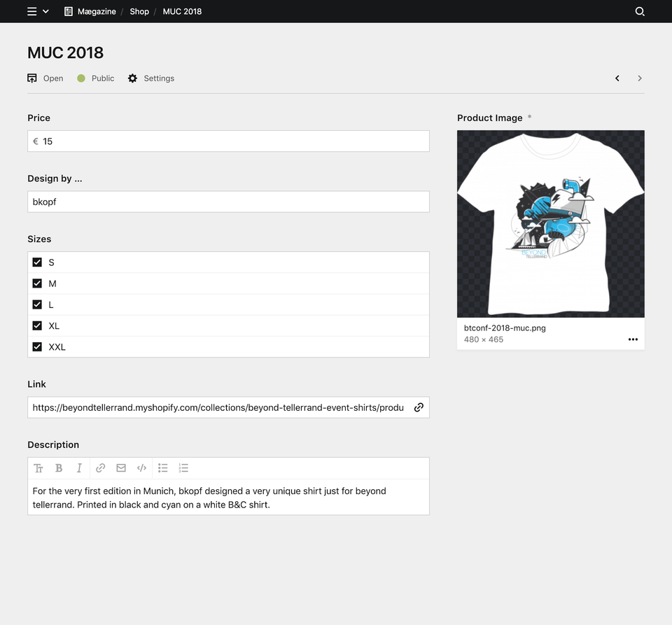Toggle bold formatting in Description
Screen dimensions: 672x625
point(59,468)
